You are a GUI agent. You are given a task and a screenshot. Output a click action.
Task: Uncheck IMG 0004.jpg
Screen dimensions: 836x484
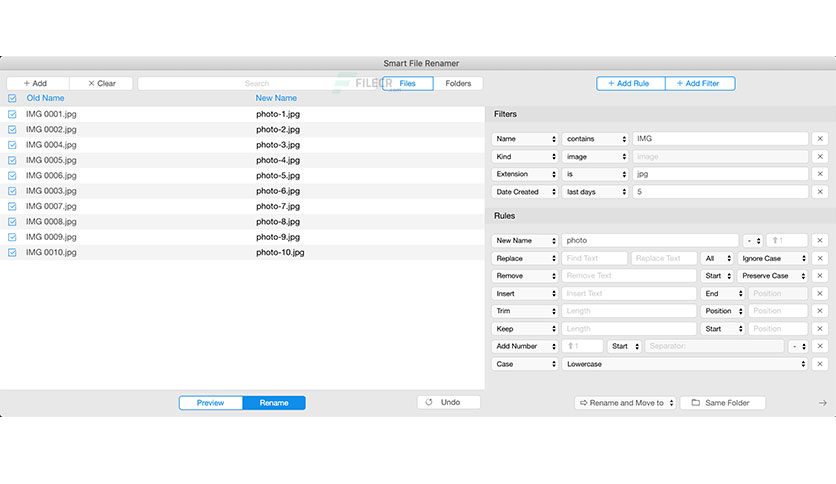12,145
